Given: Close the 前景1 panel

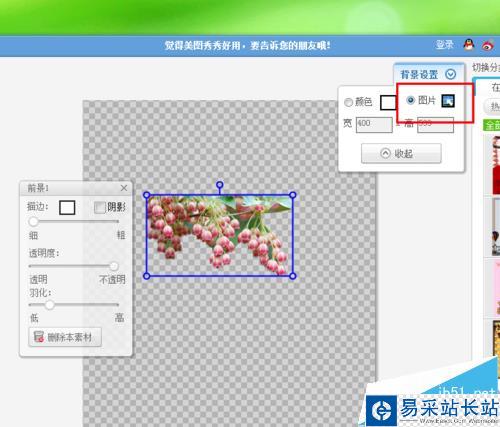Looking at the screenshot, I should point(124,188).
